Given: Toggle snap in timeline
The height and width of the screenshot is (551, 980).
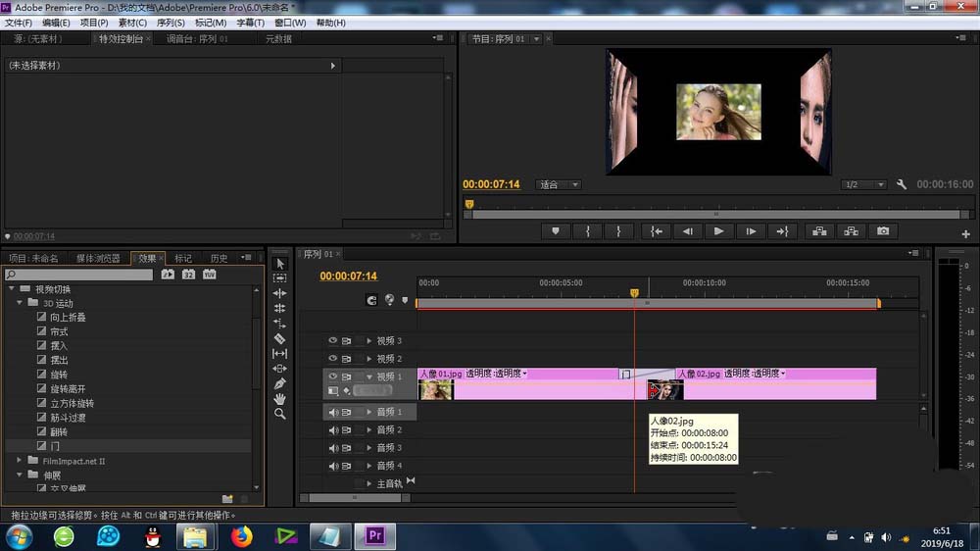Looking at the screenshot, I should point(371,300).
